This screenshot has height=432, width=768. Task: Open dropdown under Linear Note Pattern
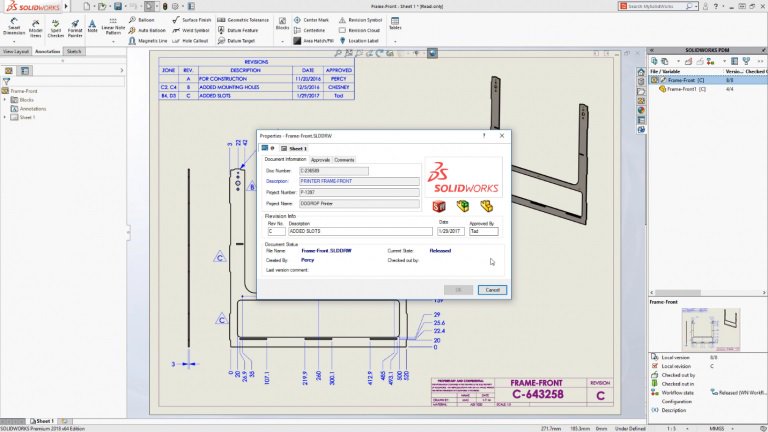click(113, 42)
